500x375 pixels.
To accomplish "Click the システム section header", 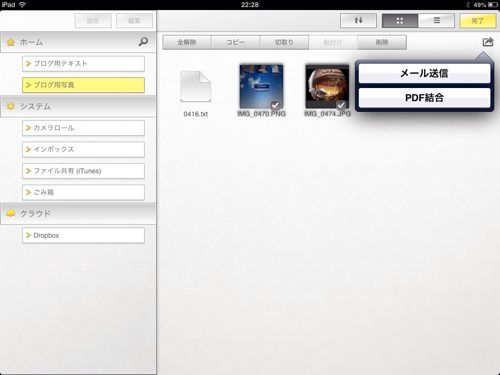I will coord(78,107).
